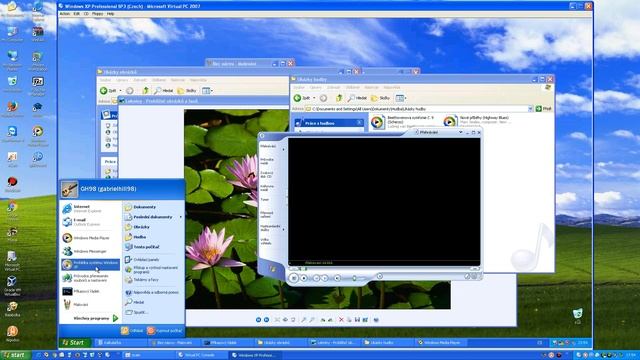The height and width of the screenshot is (360, 640).
Task: Open Tento počítač from the Start menu
Action: click(x=153, y=247)
